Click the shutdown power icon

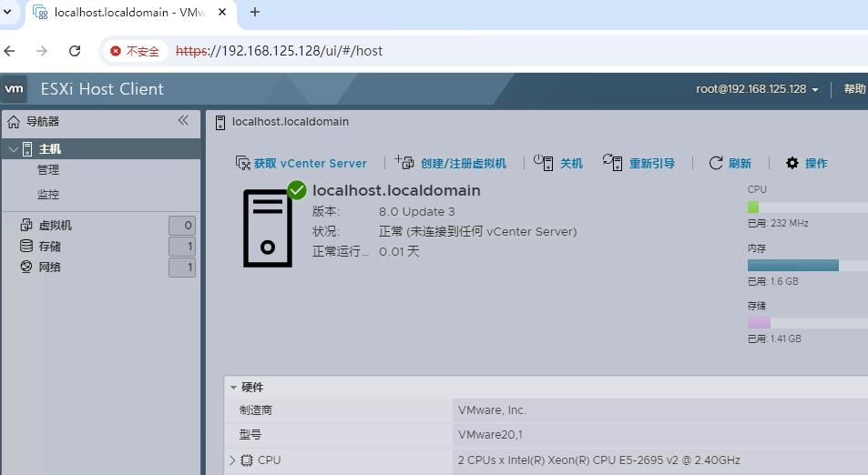click(543, 162)
